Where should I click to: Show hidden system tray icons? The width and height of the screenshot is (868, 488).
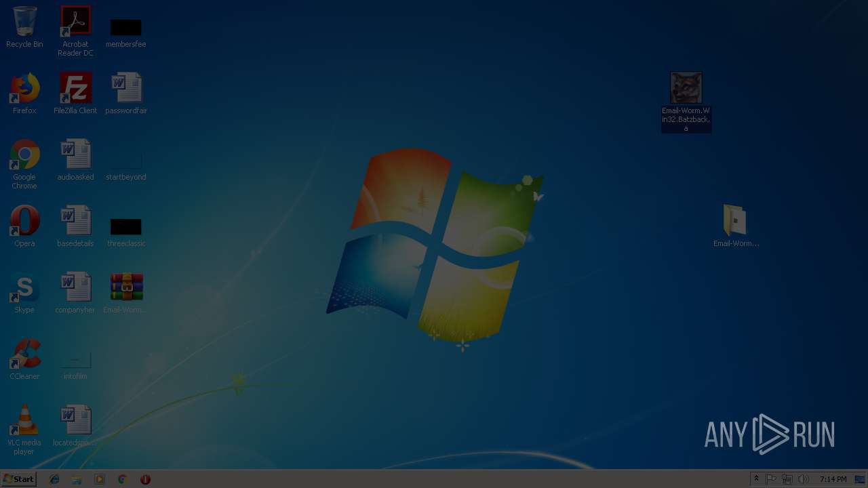click(756, 479)
